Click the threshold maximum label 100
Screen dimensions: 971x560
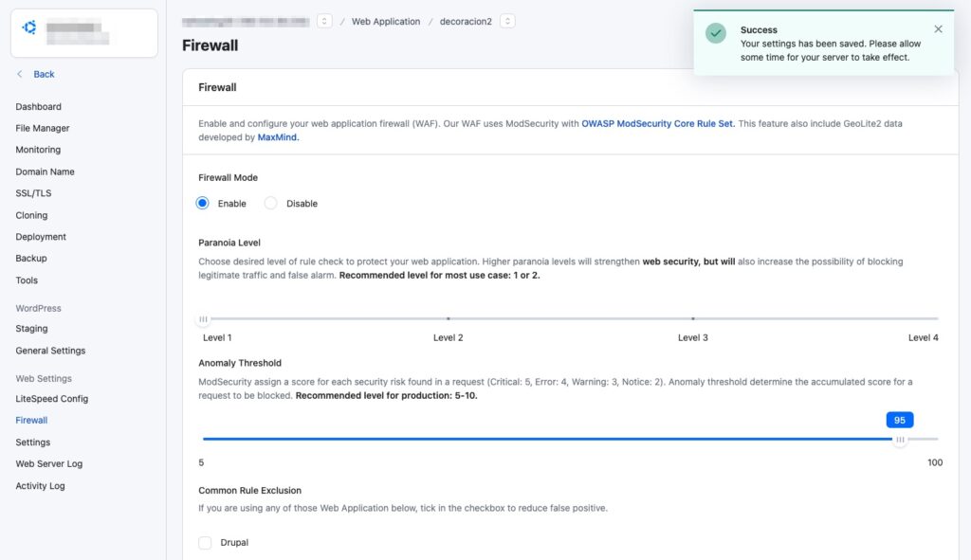click(x=935, y=462)
